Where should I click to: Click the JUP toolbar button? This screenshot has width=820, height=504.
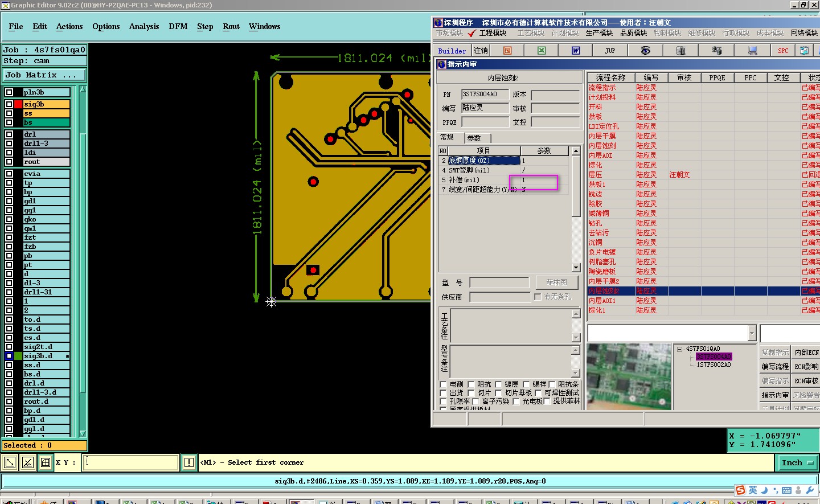610,51
